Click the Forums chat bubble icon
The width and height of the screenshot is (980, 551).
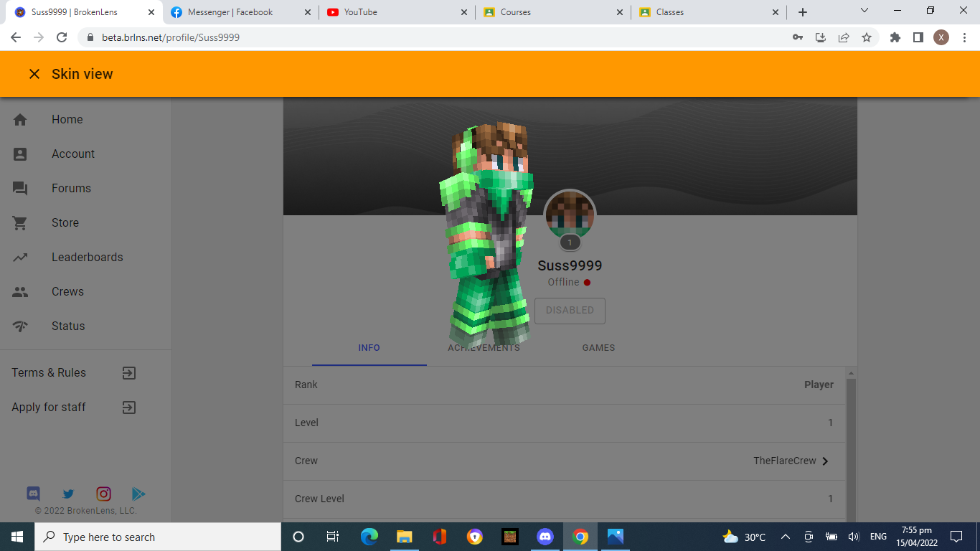pos(20,189)
